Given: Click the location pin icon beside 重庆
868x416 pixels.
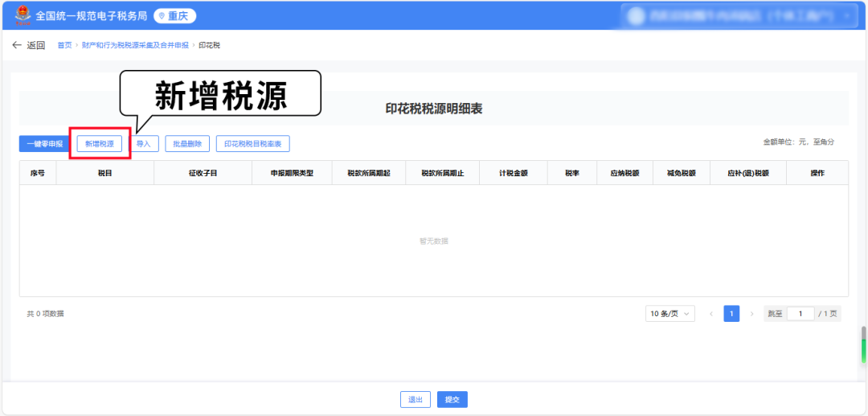Looking at the screenshot, I should pos(162,16).
